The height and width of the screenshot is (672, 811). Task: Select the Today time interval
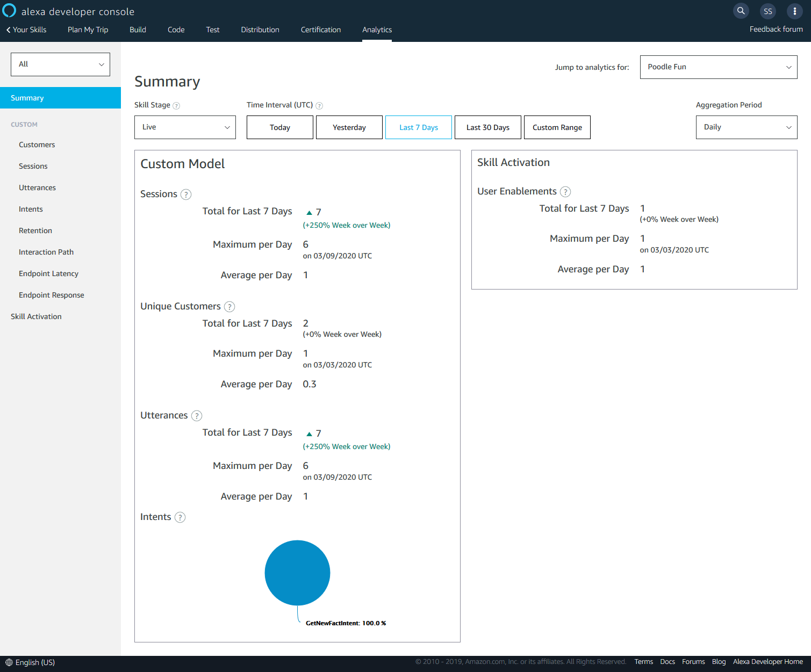click(x=279, y=127)
